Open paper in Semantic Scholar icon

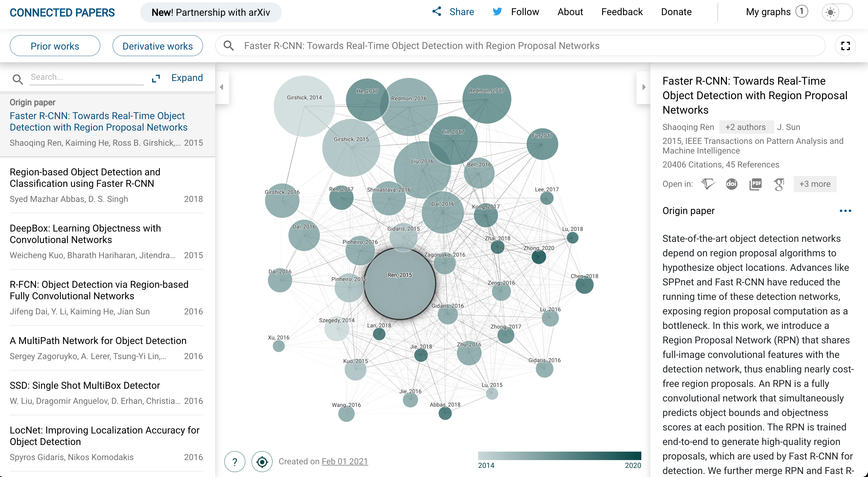[708, 184]
